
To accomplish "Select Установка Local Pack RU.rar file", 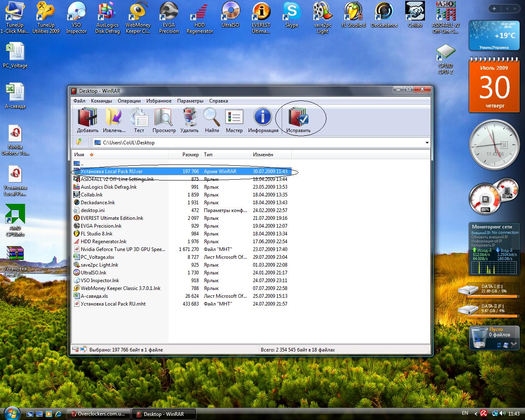I will 182,171.
